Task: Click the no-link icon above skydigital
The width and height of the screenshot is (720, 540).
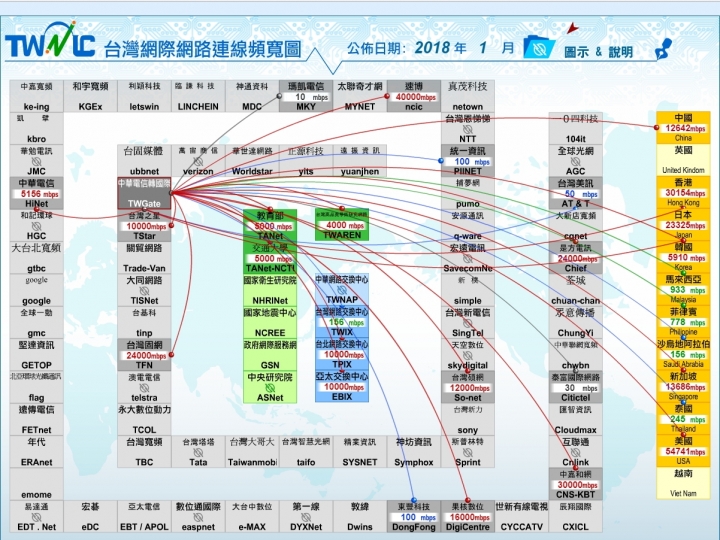Action: 467,355
